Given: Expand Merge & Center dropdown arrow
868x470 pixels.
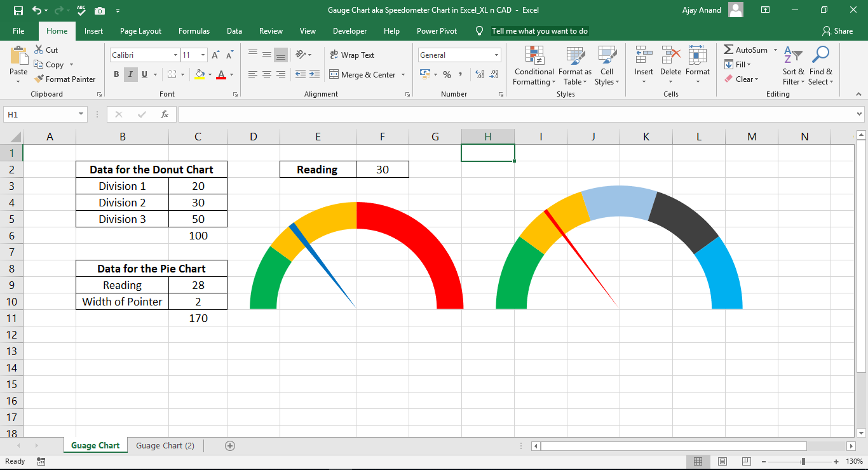Looking at the screenshot, I should 403,74.
